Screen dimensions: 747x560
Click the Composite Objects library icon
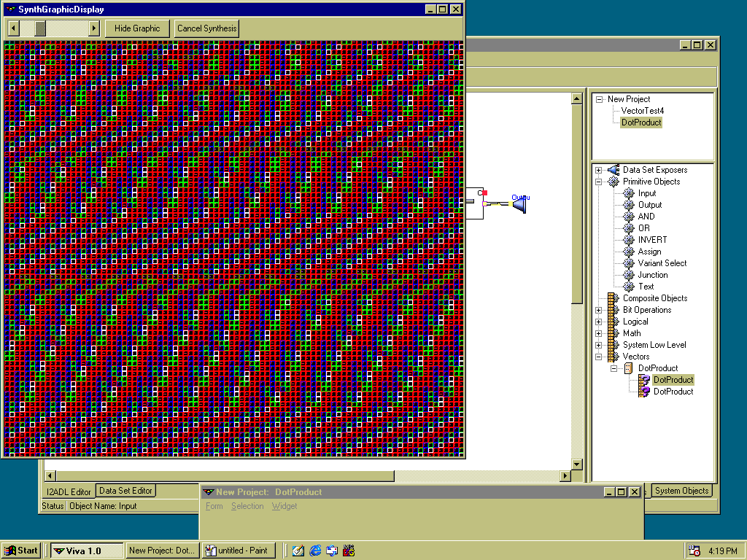(x=614, y=298)
